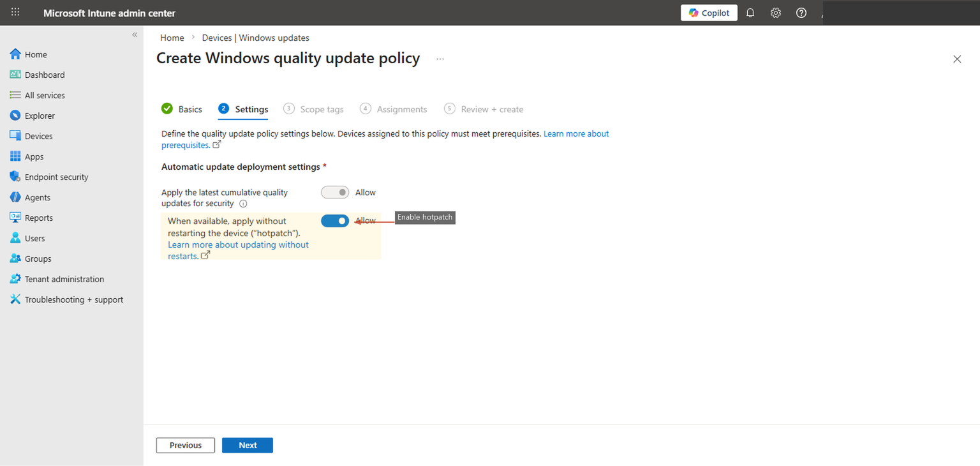View the info tooltip beside cumulative updates setting
The height and width of the screenshot is (466, 980).
pyautogui.click(x=243, y=203)
